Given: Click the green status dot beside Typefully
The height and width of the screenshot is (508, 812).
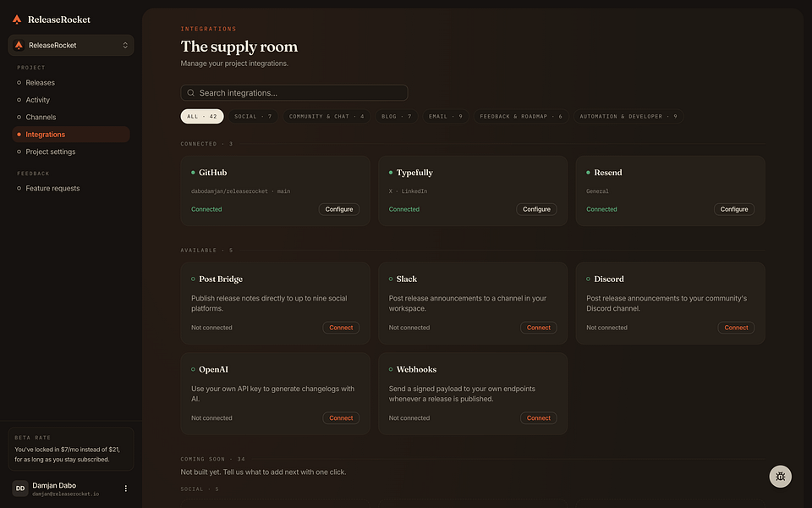Looking at the screenshot, I should 391,173.
